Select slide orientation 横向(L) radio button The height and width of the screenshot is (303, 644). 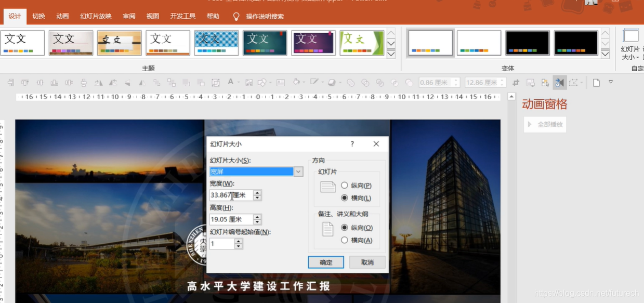click(x=344, y=198)
